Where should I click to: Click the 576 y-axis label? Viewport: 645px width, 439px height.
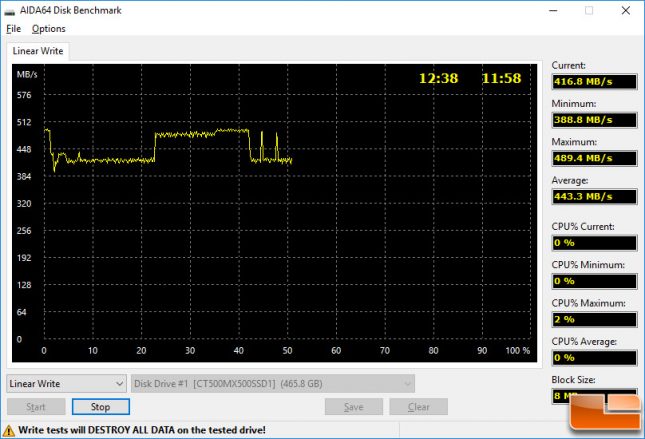[24, 95]
